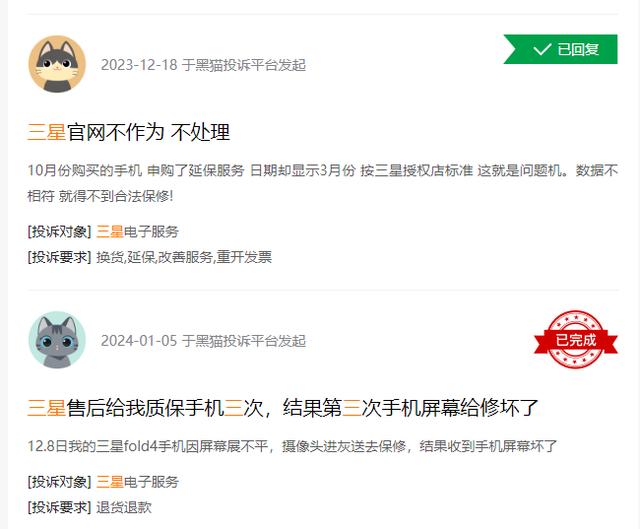Click the green 已回复 status badge
The width and height of the screenshot is (640, 529).
(x=560, y=49)
